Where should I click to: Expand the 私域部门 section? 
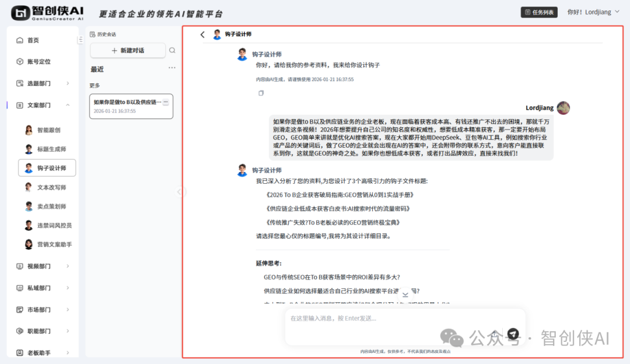pyautogui.click(x=42, y=288)
